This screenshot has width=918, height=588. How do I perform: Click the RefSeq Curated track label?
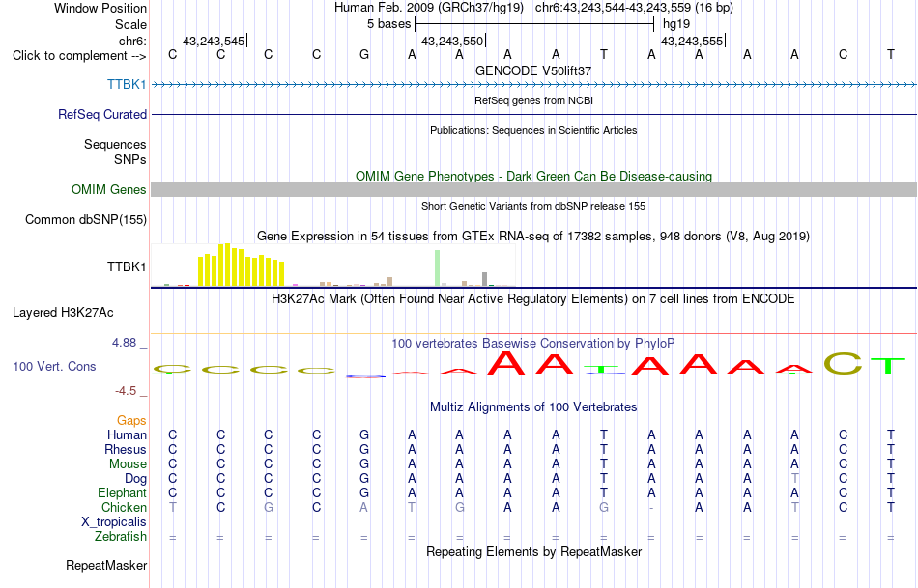pos(101,114)
